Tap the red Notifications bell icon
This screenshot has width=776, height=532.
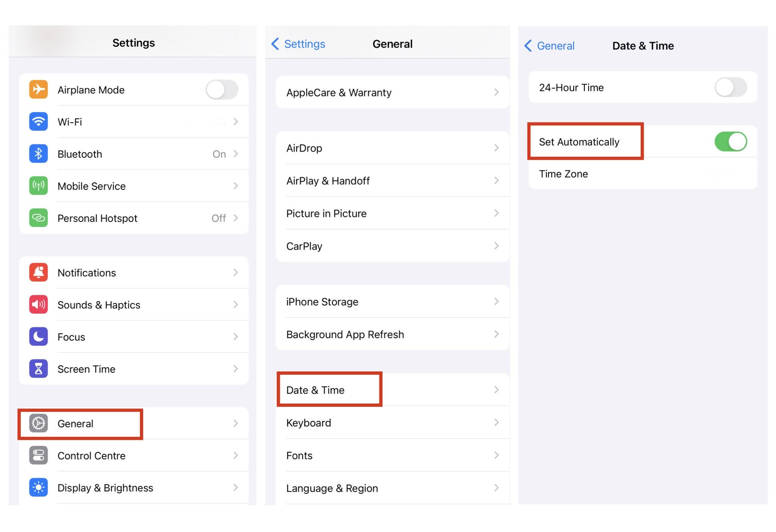pos(38,272)
